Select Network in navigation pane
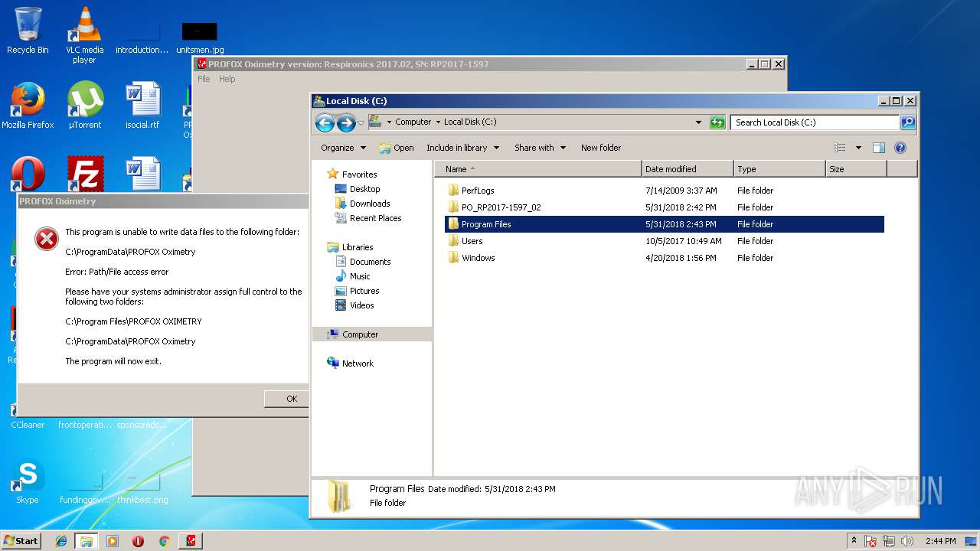The image size is (980, 551). click(350, 364)
